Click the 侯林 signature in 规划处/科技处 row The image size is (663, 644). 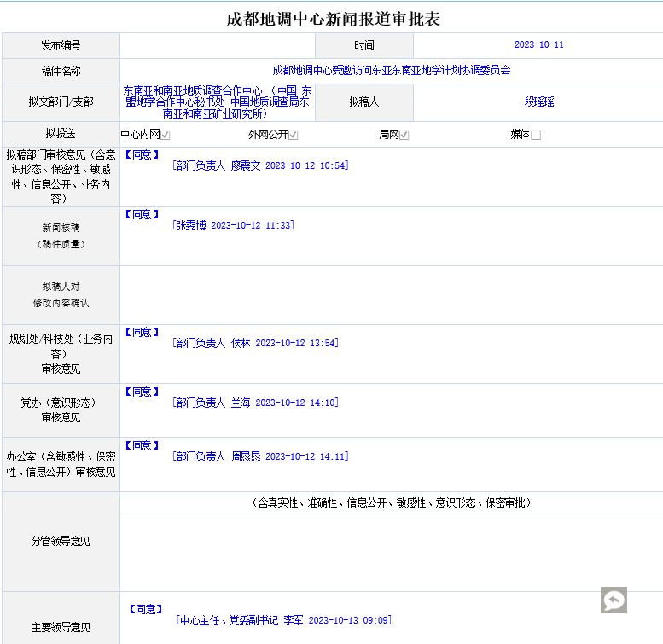click(254, 343)
